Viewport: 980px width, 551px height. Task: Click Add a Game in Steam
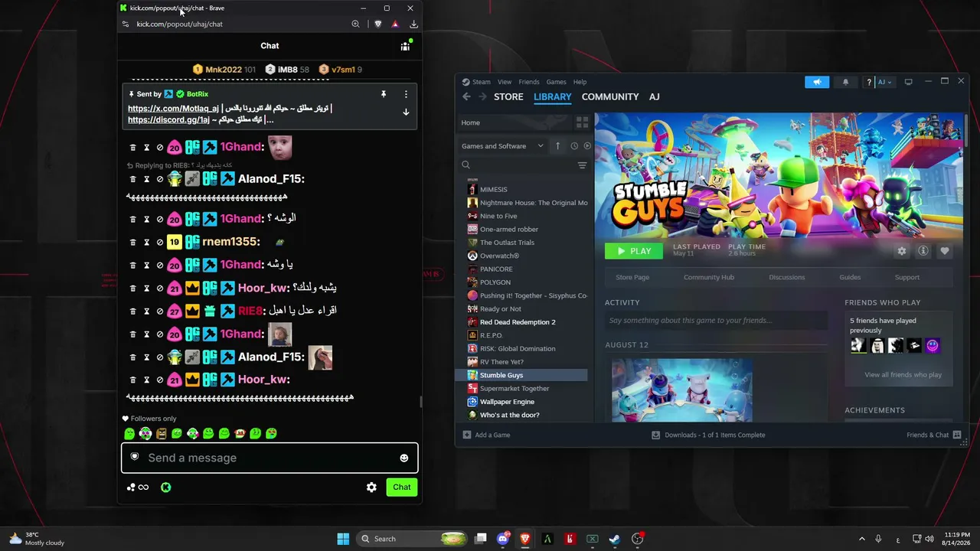pos(487,435)
